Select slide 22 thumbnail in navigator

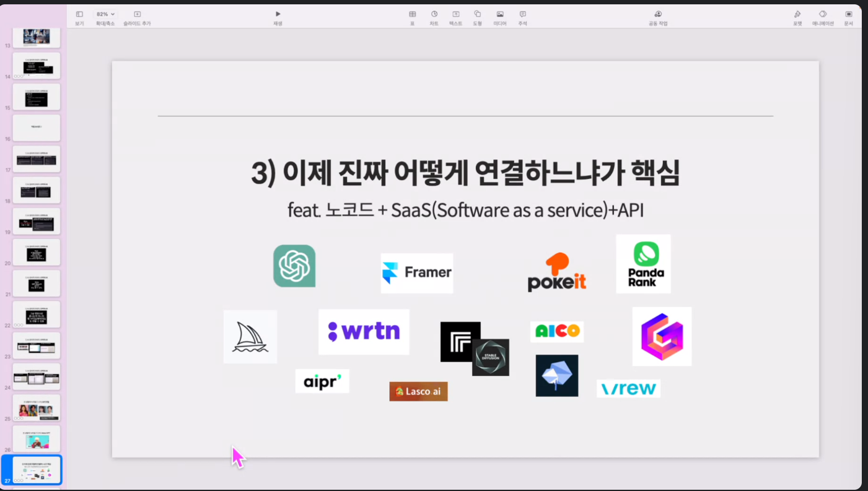click(37, 315)
